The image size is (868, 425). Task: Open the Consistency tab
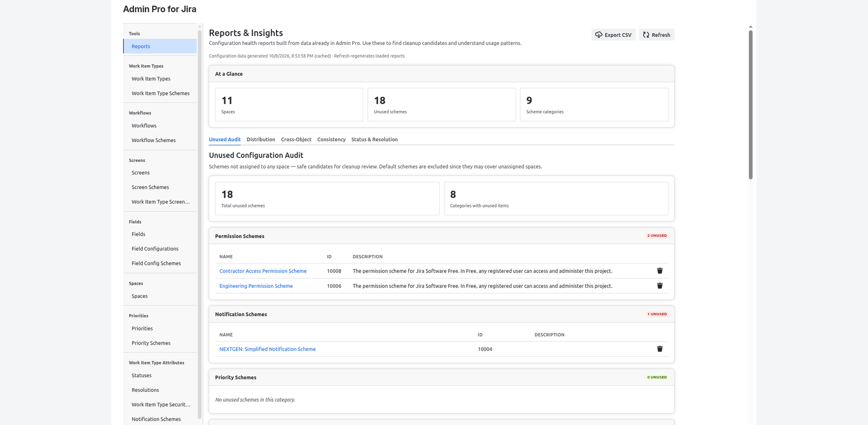coord(331,139)
